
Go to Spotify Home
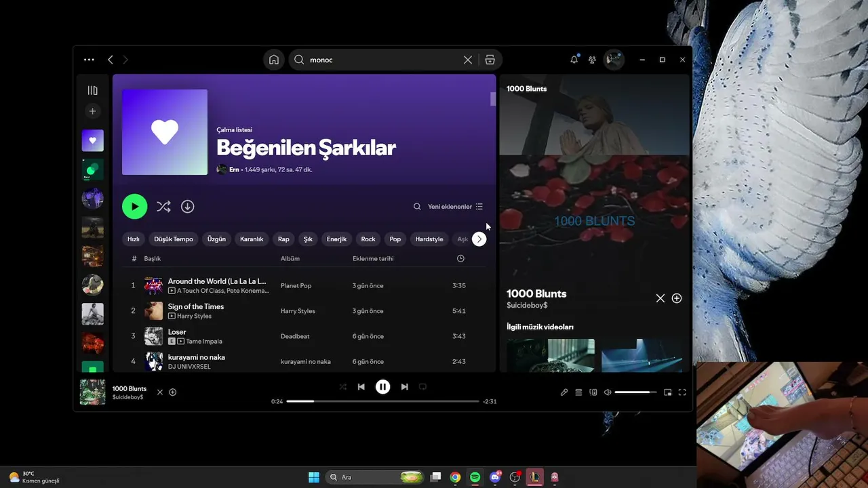pyautogui.click(x=274, y=60)
